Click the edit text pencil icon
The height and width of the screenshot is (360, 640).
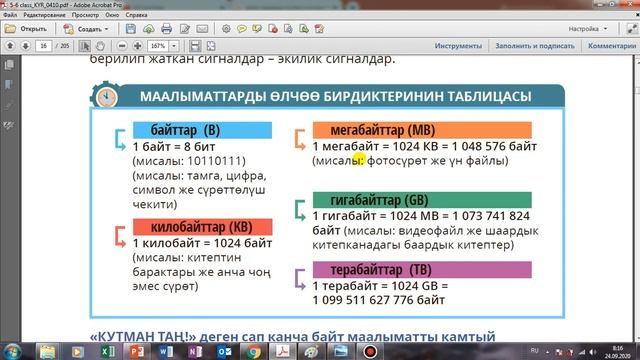coord(185,29)
